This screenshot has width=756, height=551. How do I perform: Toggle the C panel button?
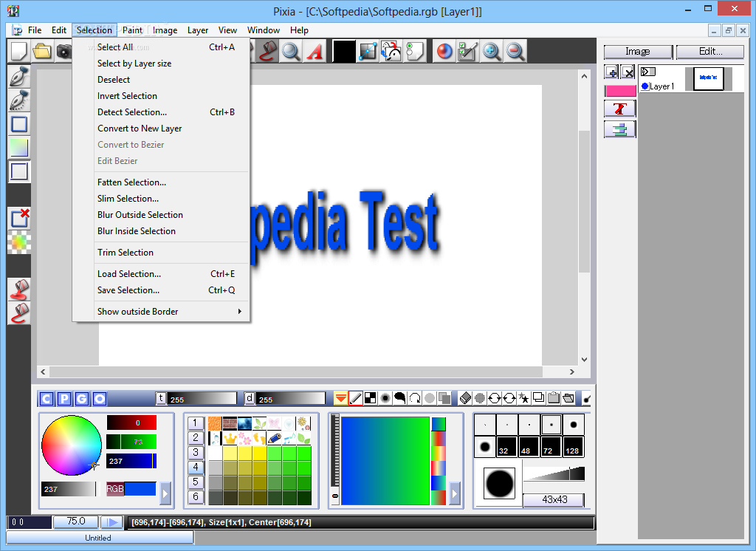point(47,399)
